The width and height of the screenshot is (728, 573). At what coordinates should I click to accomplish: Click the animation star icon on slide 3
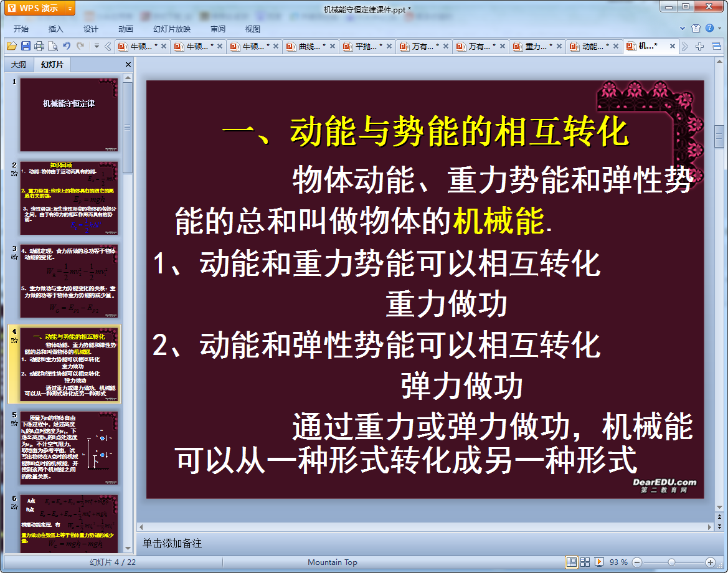(14, 257)
